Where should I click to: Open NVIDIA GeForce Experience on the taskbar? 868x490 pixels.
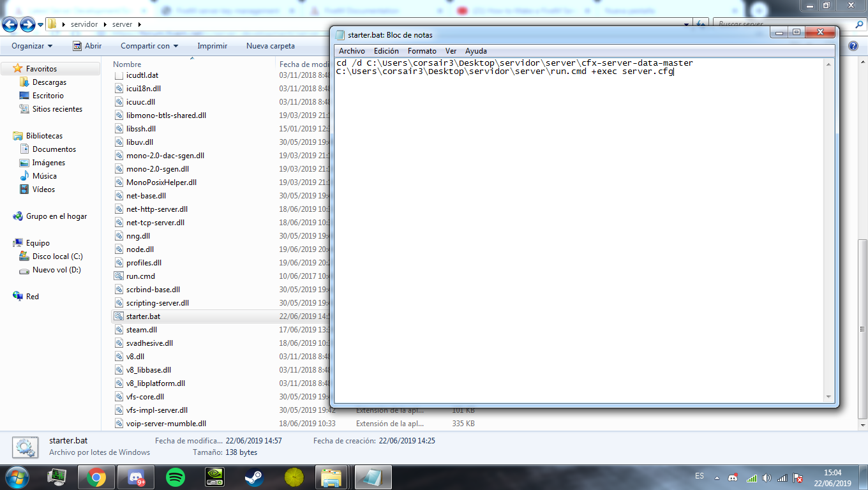(215, 477)
